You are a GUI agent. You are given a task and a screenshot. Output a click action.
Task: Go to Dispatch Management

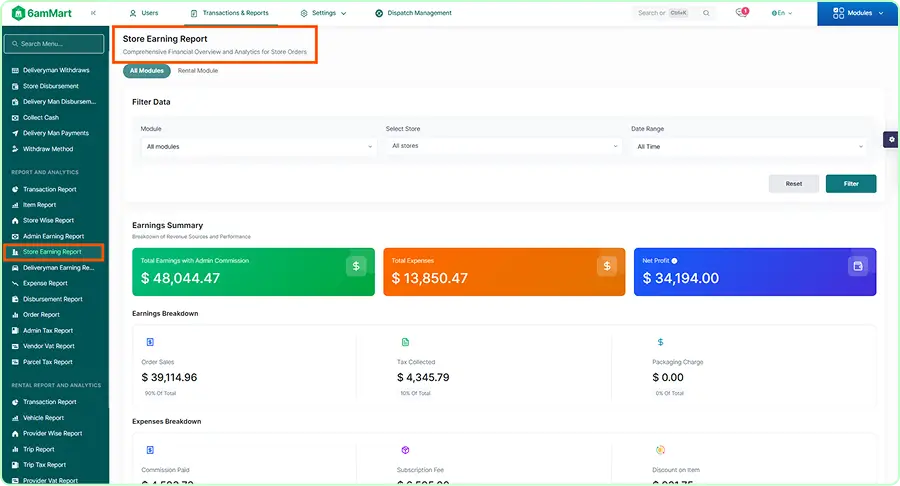pyautogui.click(x=413, y=13)
